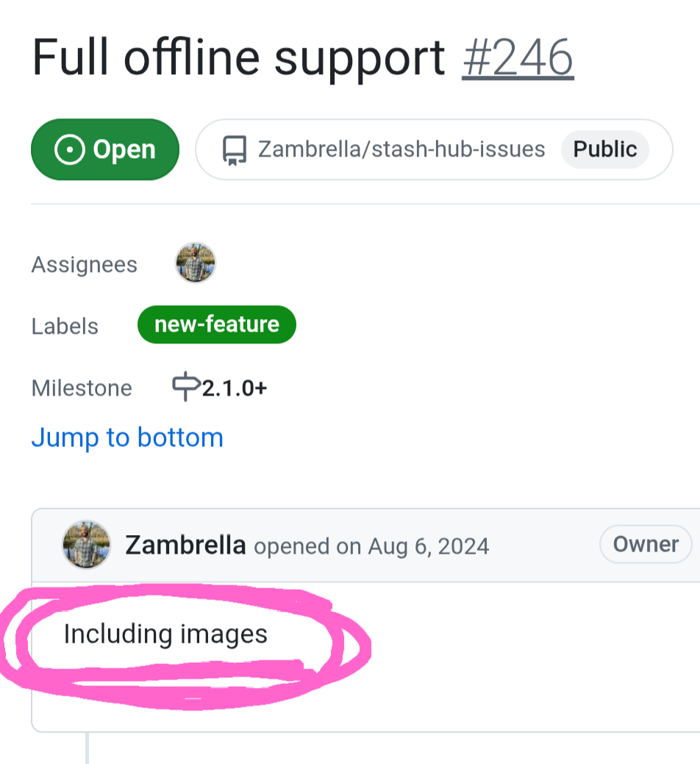Click the green Open status badge
This screenshot has height=764, width=700.
coord(105,149)
